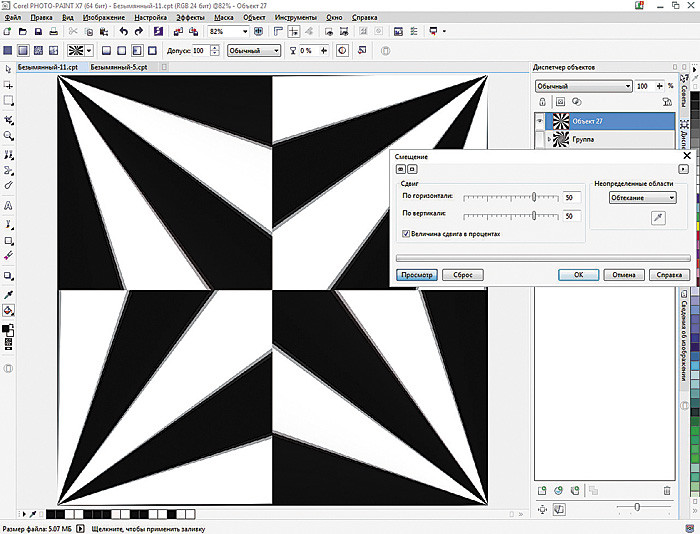
Task: Open the Эффекты menu
Action: coord(190,17)
